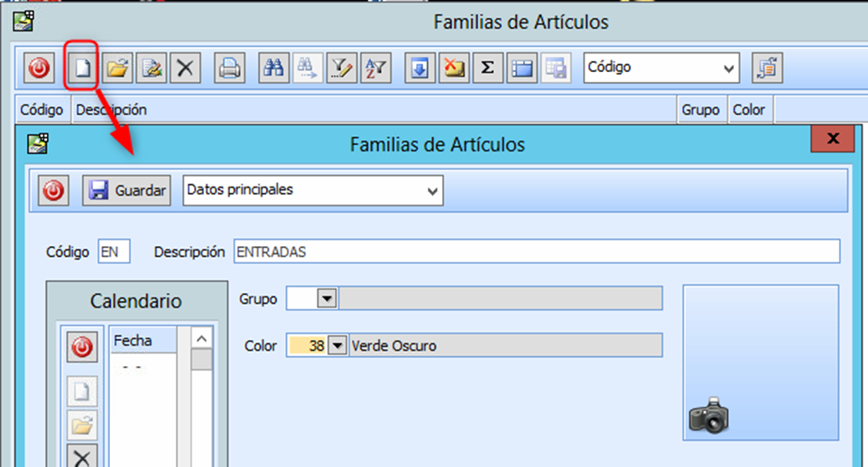This screenshot has height=467, width=868.
Task: Click the delete X icon in main toolbar
Action: (186, 69)
